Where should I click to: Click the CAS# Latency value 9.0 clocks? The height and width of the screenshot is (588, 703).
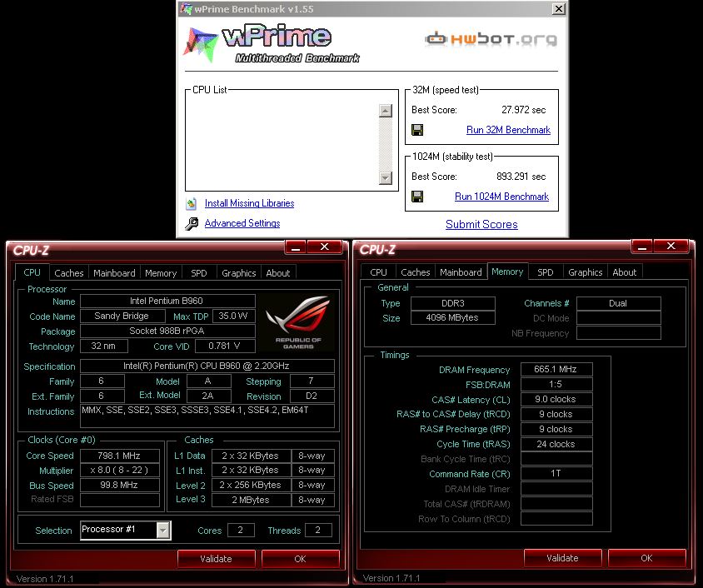(556, 399)
